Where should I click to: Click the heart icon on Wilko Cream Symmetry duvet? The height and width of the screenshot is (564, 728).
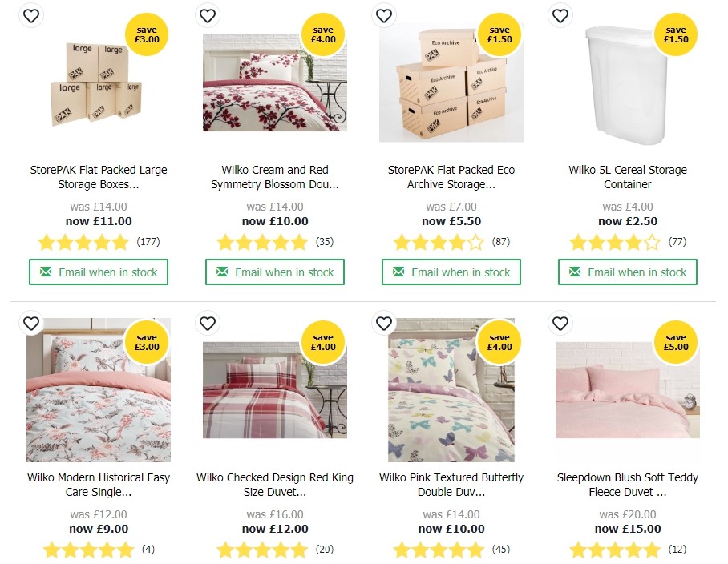[208, 15]
